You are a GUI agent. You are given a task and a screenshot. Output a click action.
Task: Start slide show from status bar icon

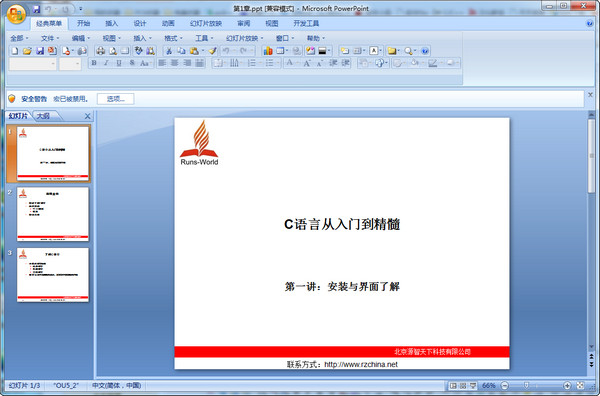point(473,386)
